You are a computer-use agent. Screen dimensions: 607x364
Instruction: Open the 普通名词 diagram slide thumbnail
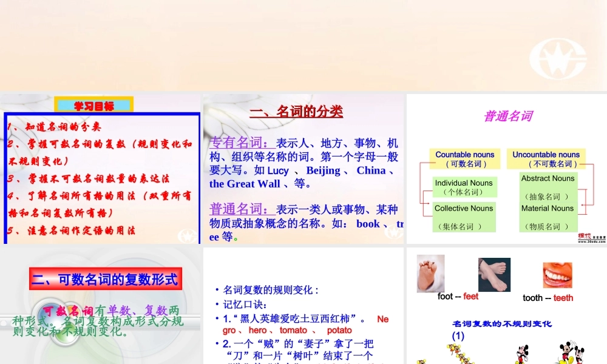click(507, 169)
